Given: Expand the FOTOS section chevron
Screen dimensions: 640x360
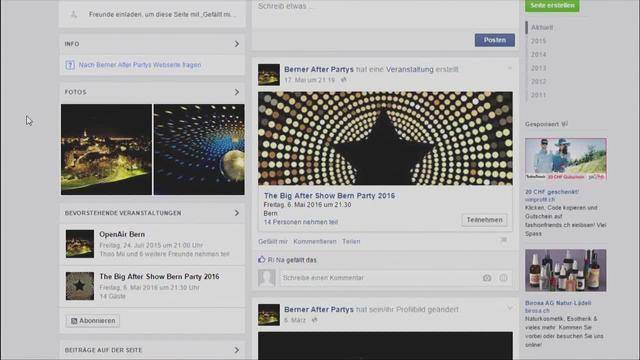Looking at the screenshot, I should pyautogui.click(x=237, y=92).
